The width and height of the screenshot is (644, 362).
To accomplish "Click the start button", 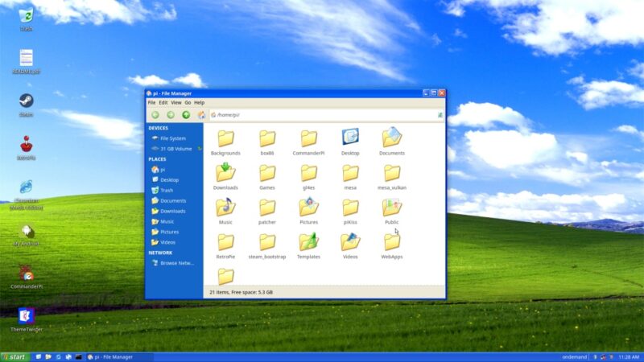I will click(x=15, y=357).
